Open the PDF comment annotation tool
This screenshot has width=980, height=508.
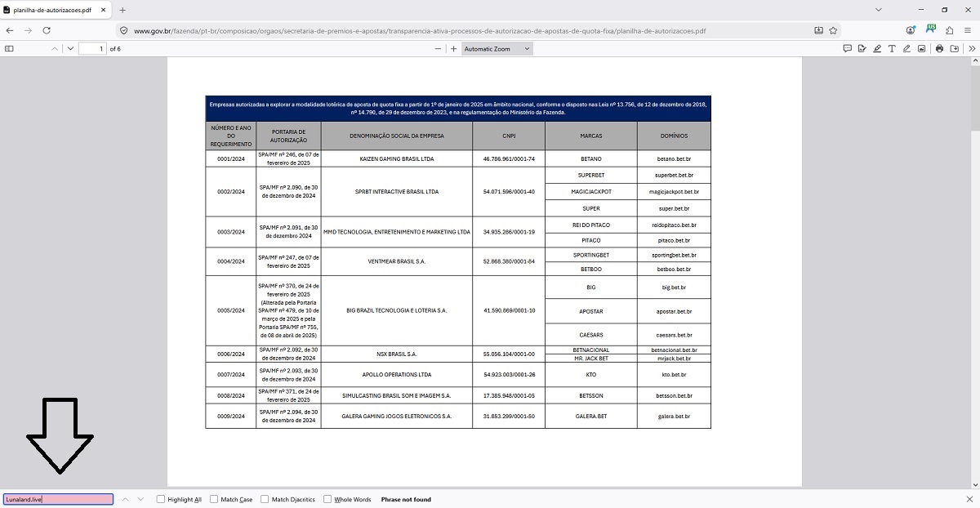click(847, 49)
